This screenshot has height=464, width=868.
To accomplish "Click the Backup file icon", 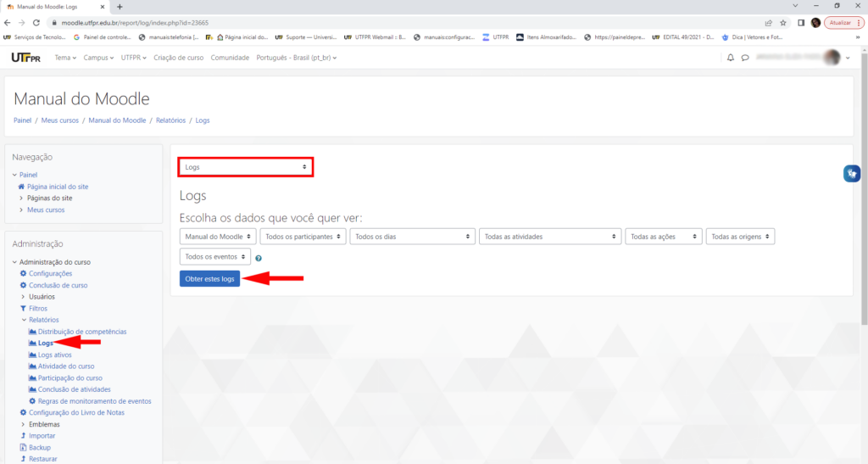I will click(x=23, y=447).
